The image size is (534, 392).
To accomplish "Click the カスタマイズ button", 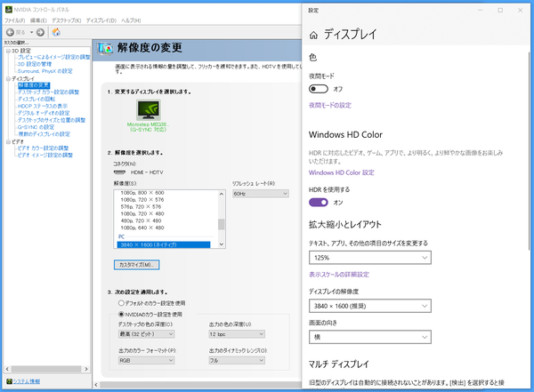I will click(136, 265).
